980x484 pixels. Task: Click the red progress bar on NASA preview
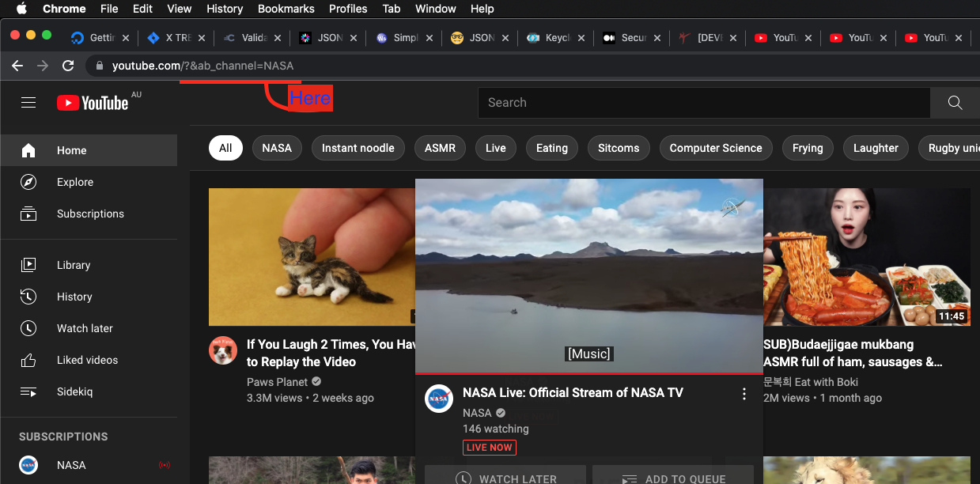click(x=589, y=373)
